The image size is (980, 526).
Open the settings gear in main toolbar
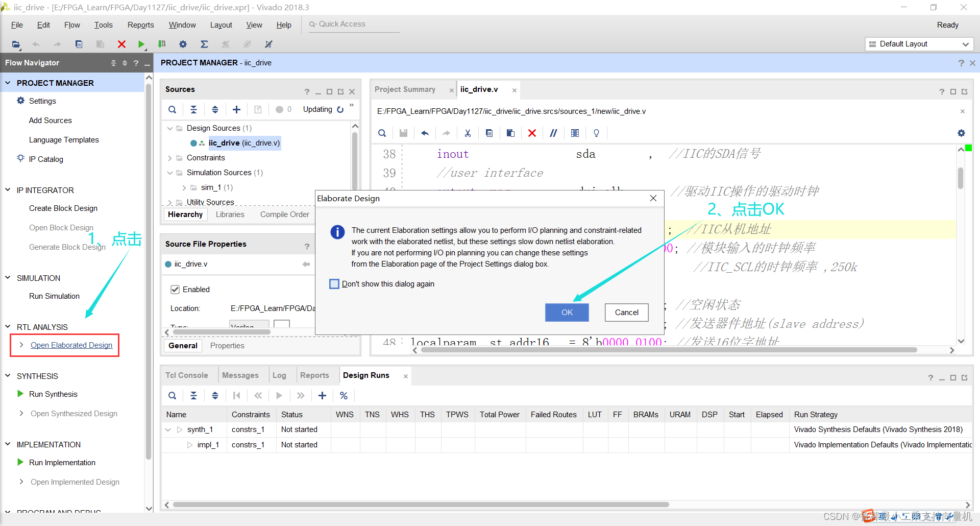point(183,44)
